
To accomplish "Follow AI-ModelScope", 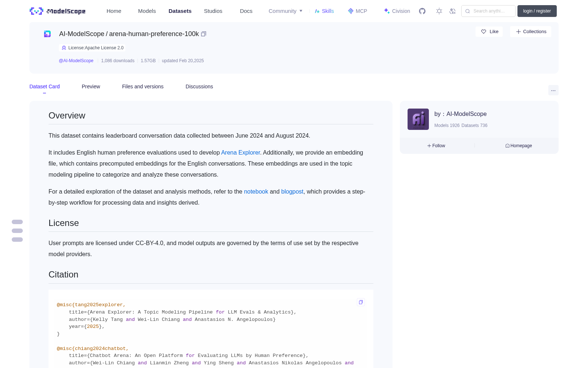I will [x=436, y=146].
